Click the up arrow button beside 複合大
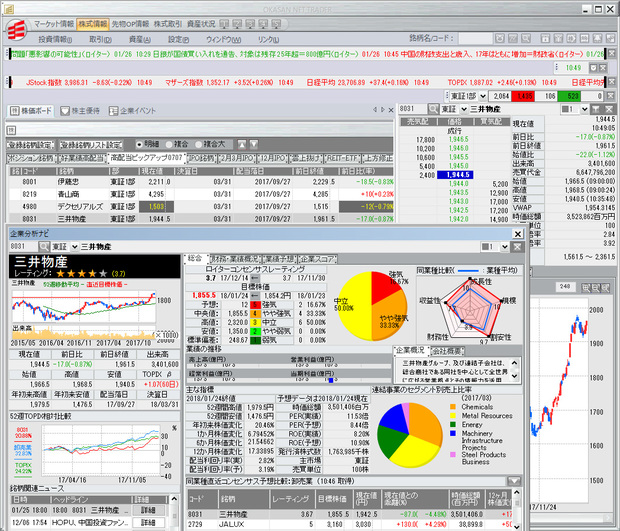Screen dimensions: 620x531 (x=242, y=145)
